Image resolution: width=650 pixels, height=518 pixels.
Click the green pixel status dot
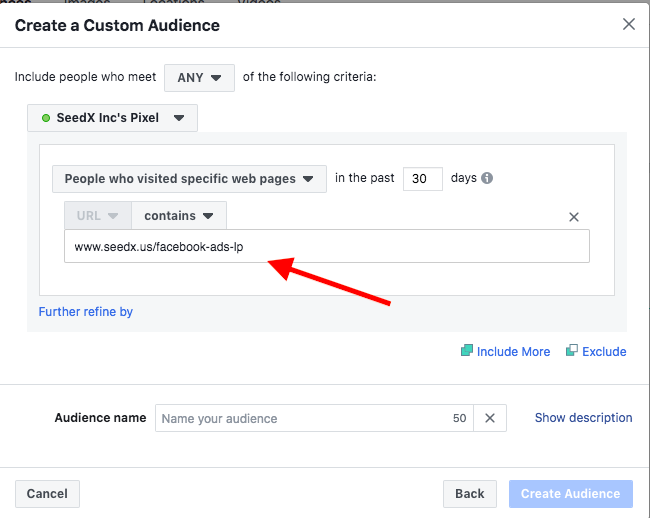point(46,118)
